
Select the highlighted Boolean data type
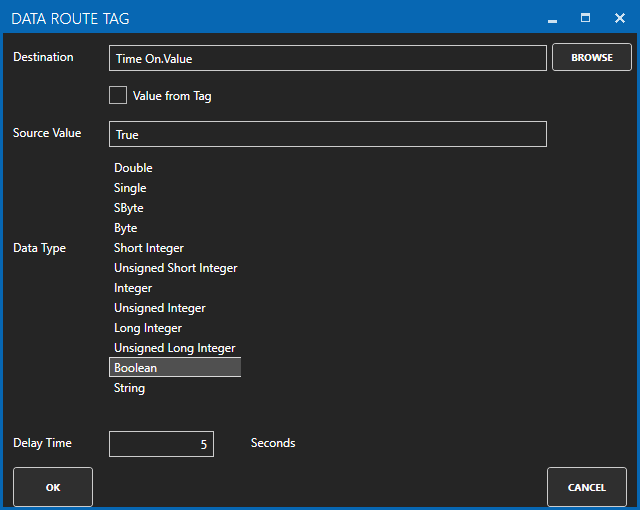click(x=174, y=368)
